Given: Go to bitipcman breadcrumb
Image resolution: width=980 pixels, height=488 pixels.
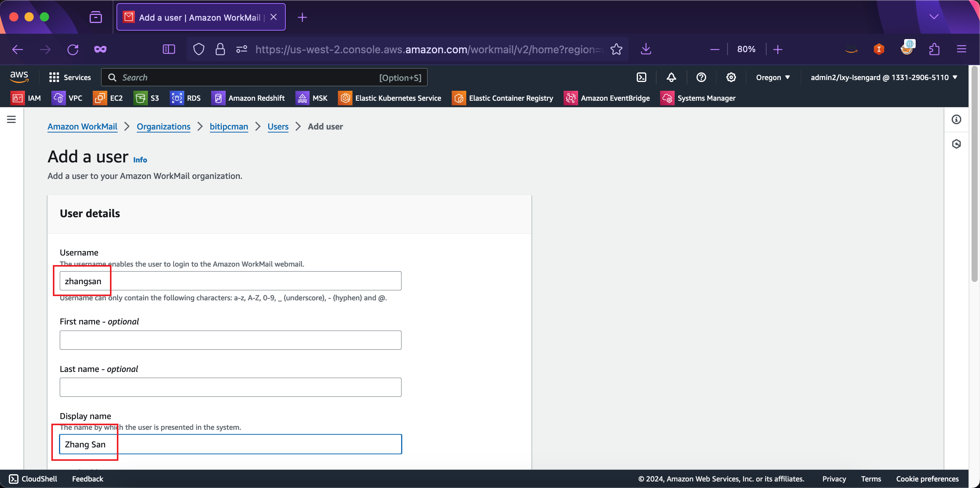Looking at the screenshot, I should tap(229, 127).
